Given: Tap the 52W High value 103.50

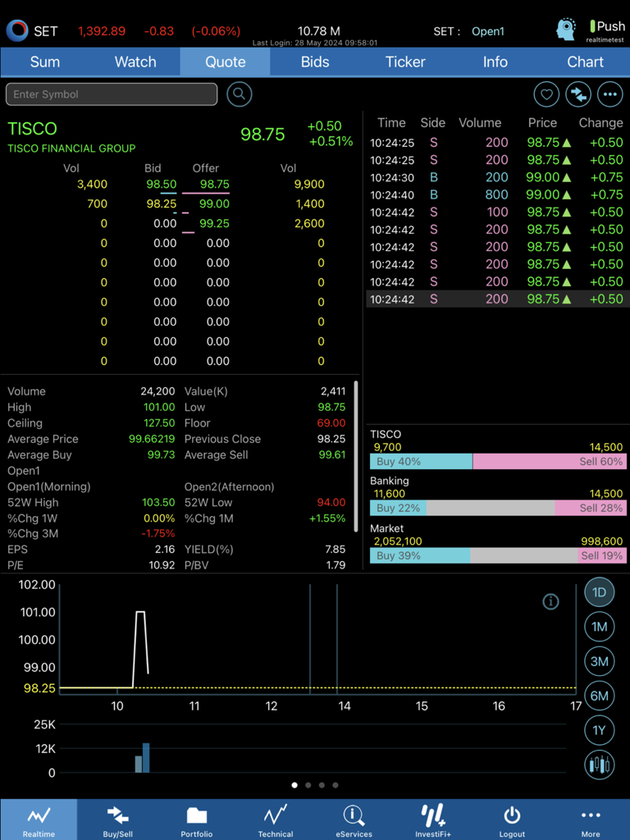Looking at the screenshot, I should 158,503.
